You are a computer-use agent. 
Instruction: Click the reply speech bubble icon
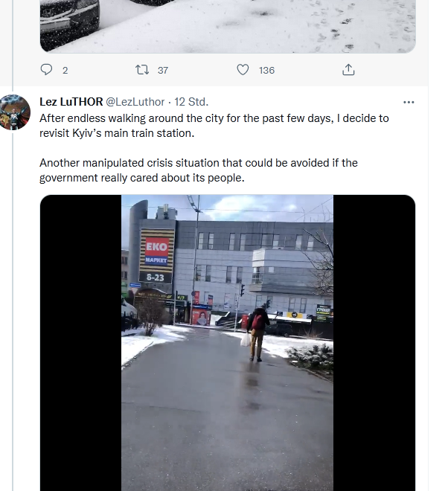point(46,69)
